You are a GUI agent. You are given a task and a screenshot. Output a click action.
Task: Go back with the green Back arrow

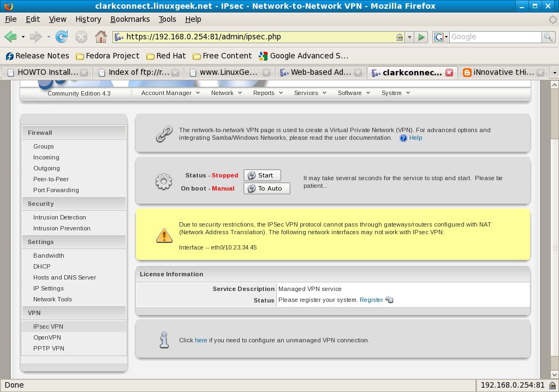[x=11, y=37]
